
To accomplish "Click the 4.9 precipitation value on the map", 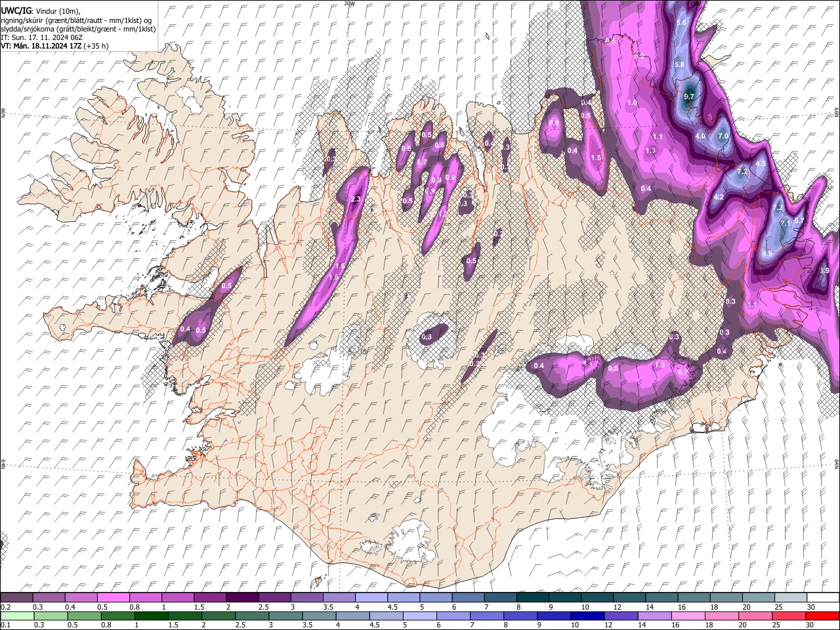I will pos(767,253).
